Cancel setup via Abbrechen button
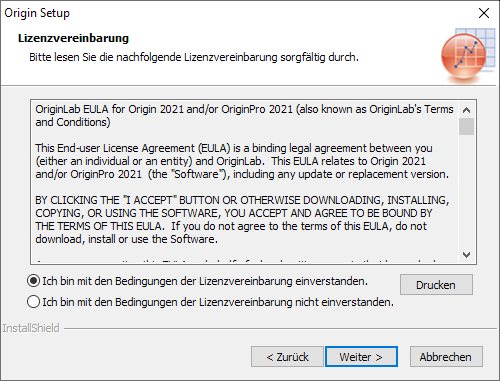The image size is (500, 381). 446,357
